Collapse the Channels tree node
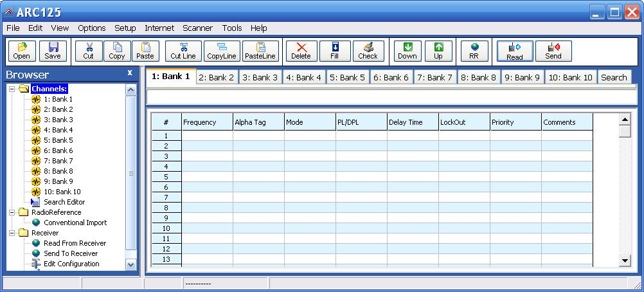 pos(12,89)
